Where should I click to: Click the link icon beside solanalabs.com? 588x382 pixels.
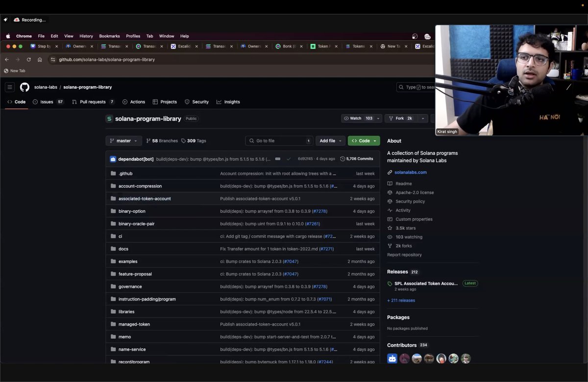(x=390, y=172)
